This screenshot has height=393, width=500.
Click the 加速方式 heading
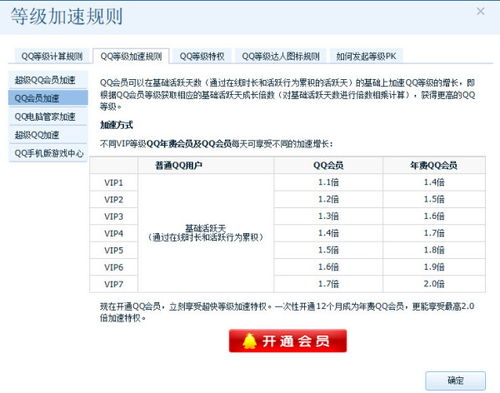pos(117,125)
